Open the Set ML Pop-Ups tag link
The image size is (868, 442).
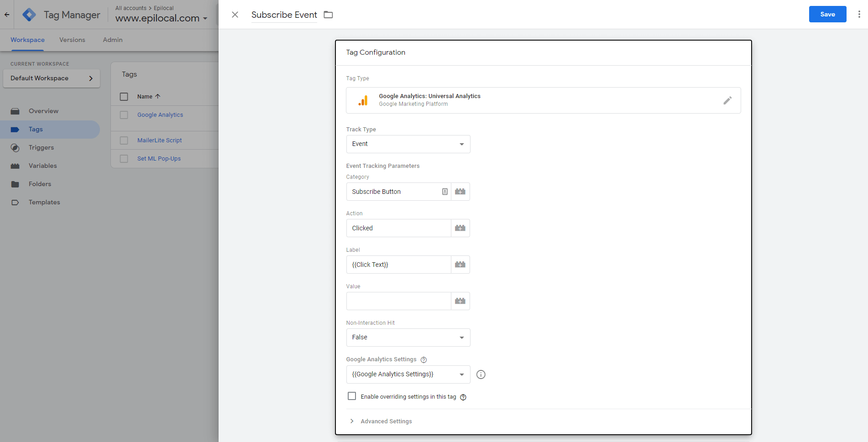tap(159, 159)
